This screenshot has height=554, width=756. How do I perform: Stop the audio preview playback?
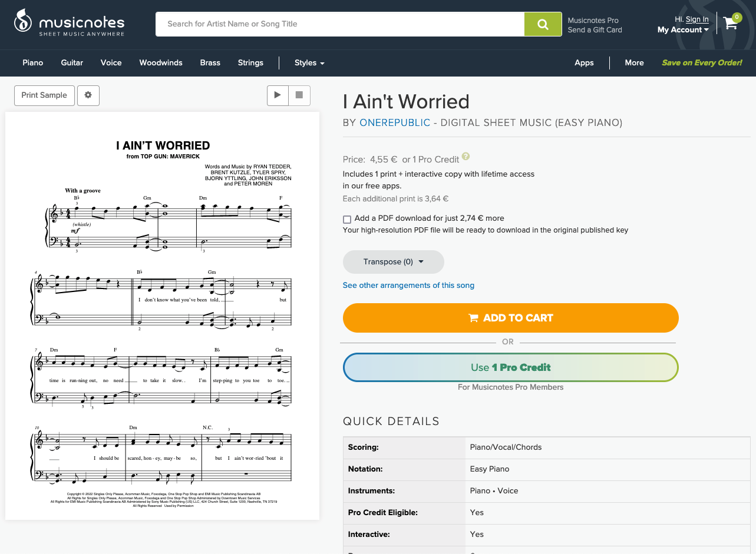coord(299,95)
